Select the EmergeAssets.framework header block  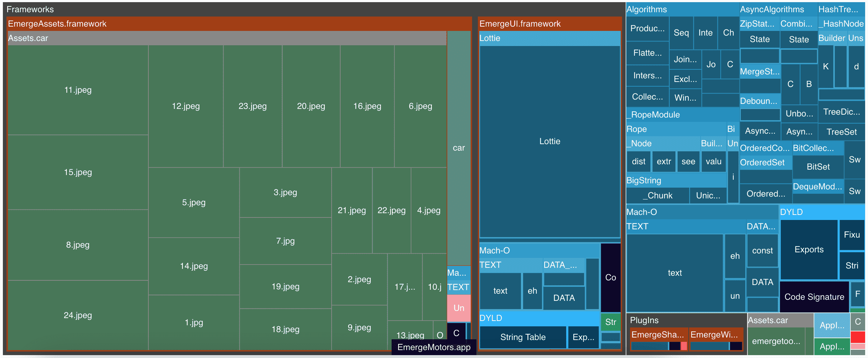[57, 24]
